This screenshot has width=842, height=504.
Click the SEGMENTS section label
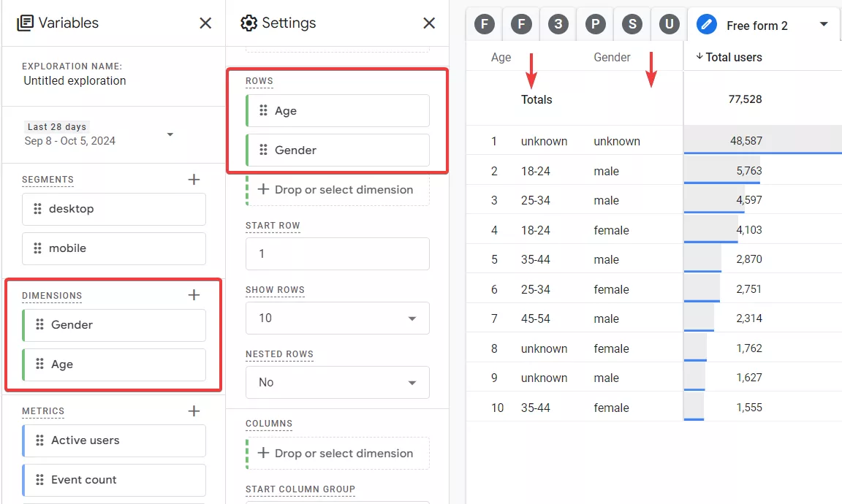pyautogui.click(x=48, y=180)
